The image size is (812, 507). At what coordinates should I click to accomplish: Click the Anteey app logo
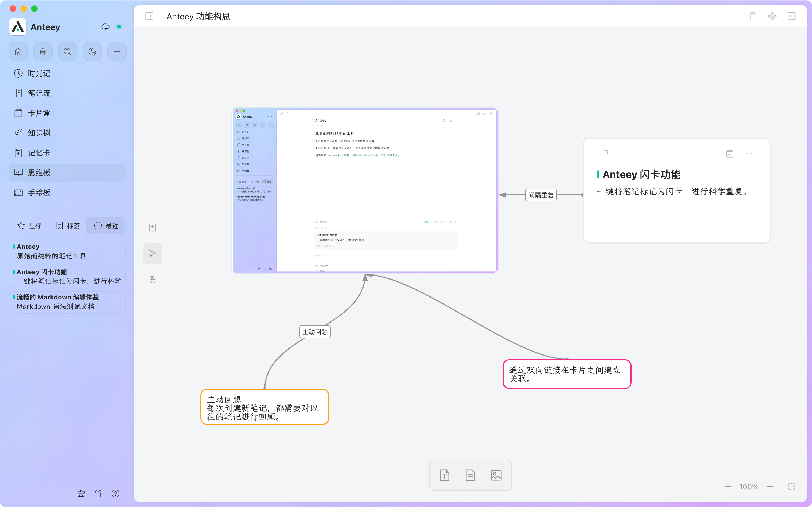pos(17,27)
